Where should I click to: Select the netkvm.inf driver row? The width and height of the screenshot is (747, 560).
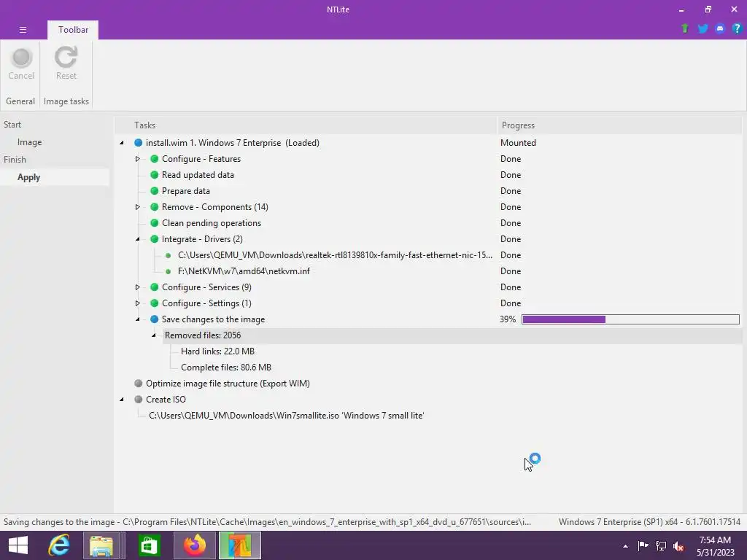[x=244, y=271]
